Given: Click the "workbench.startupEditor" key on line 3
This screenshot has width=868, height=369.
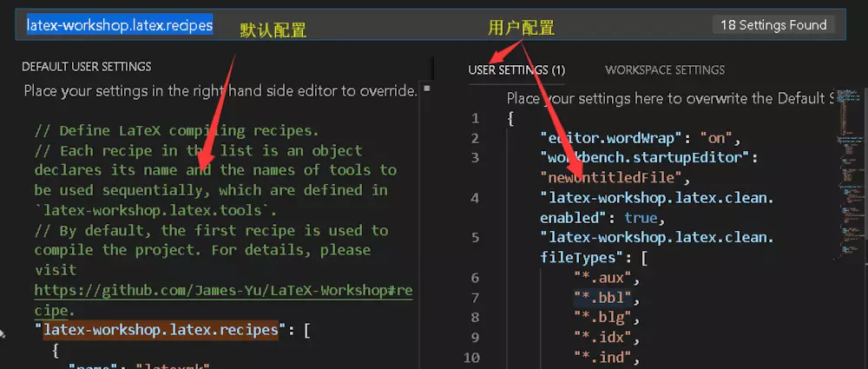Looking at the screenshot, I should point(646,158).
